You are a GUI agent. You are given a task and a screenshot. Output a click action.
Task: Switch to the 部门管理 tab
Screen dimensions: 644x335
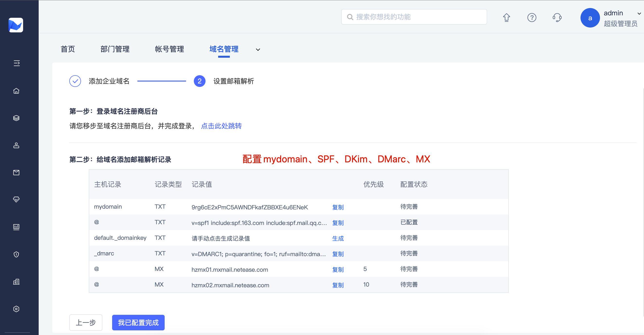pyautogui.click(x=115, y=49)
